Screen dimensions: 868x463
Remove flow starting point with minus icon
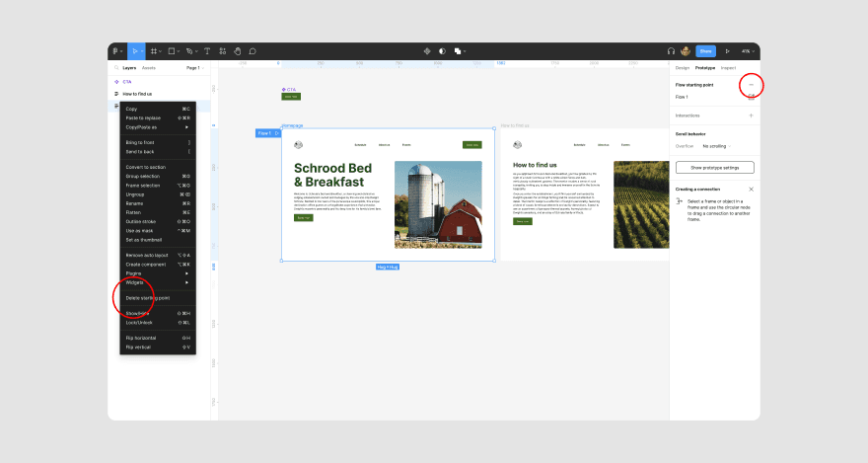coord(752,85)
